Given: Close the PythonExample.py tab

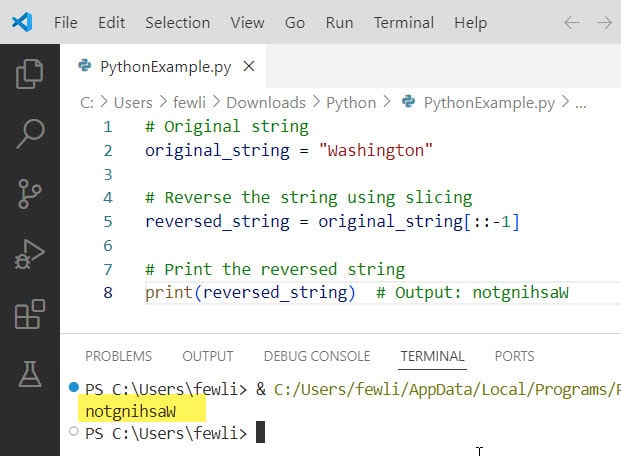Looking at the screenshot, I should click(x=249, y=66).
